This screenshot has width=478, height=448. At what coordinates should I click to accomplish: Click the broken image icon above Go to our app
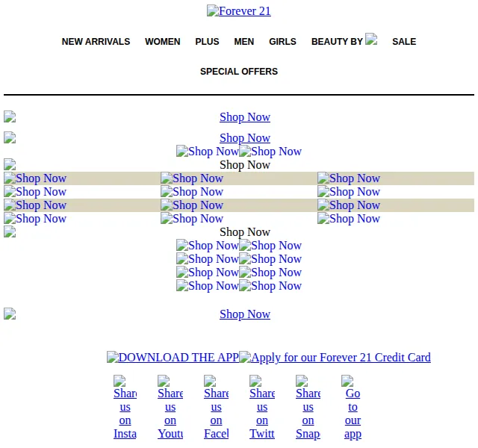347,381
